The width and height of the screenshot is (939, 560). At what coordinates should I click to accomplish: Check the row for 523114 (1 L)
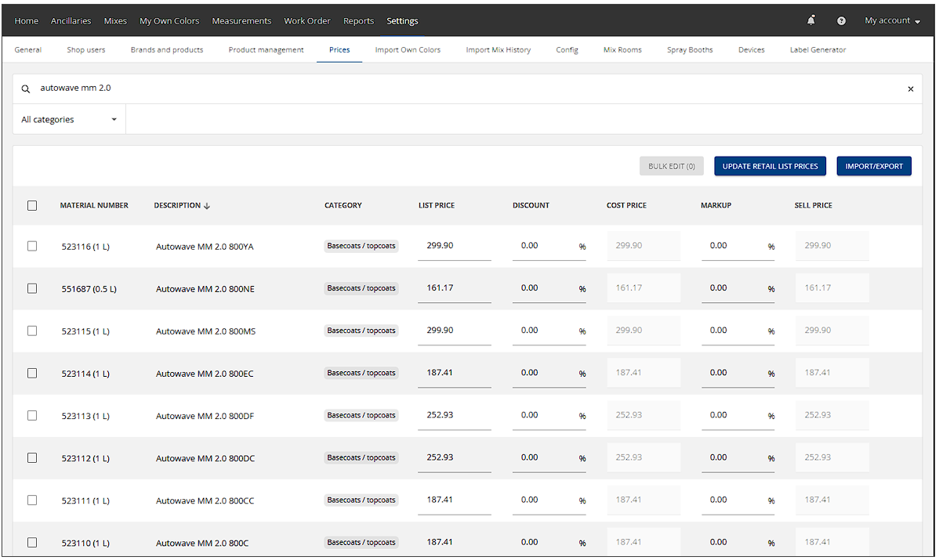click(x=32, y=374)
